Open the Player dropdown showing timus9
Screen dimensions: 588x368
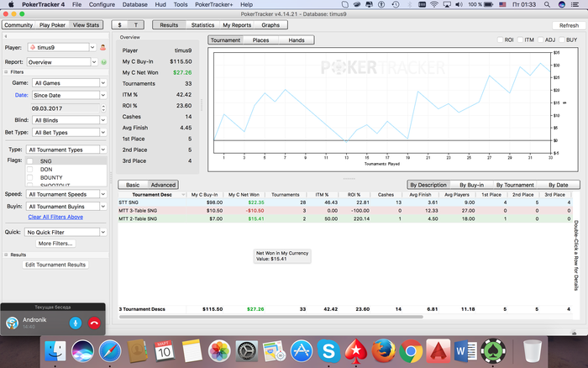[x=62, y=47]
